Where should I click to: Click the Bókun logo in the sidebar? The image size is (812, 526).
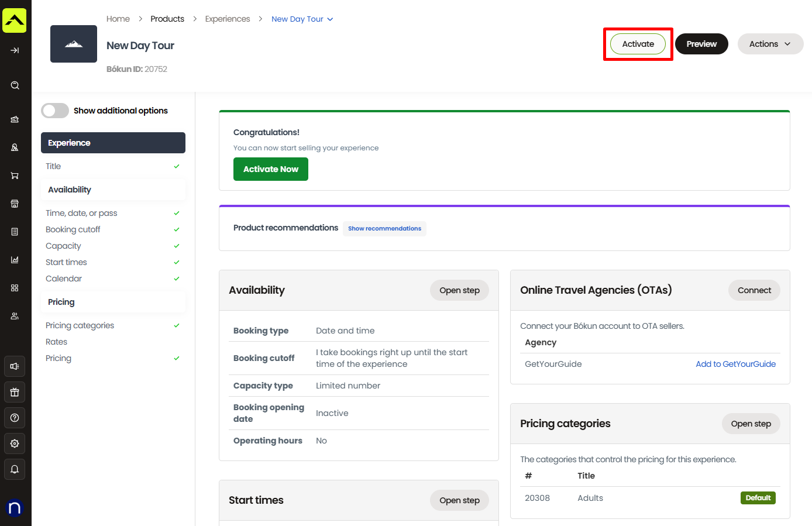tap(15, 20)
